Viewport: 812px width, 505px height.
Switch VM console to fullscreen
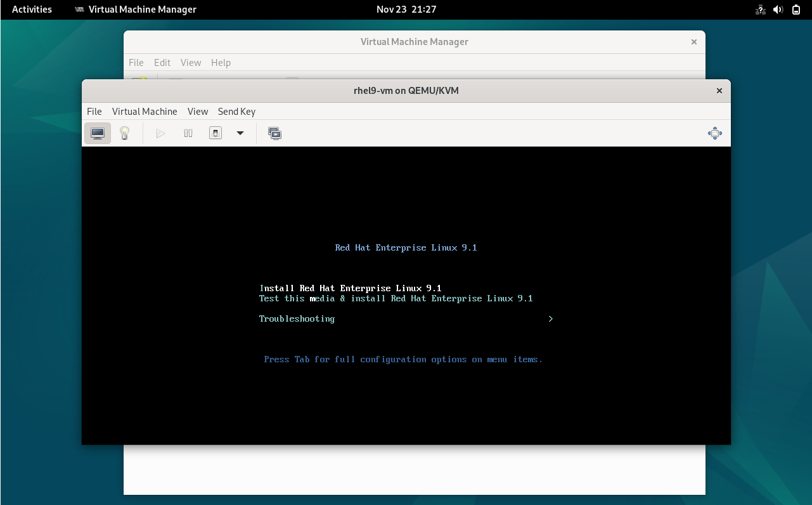click(x=715, y=133)
